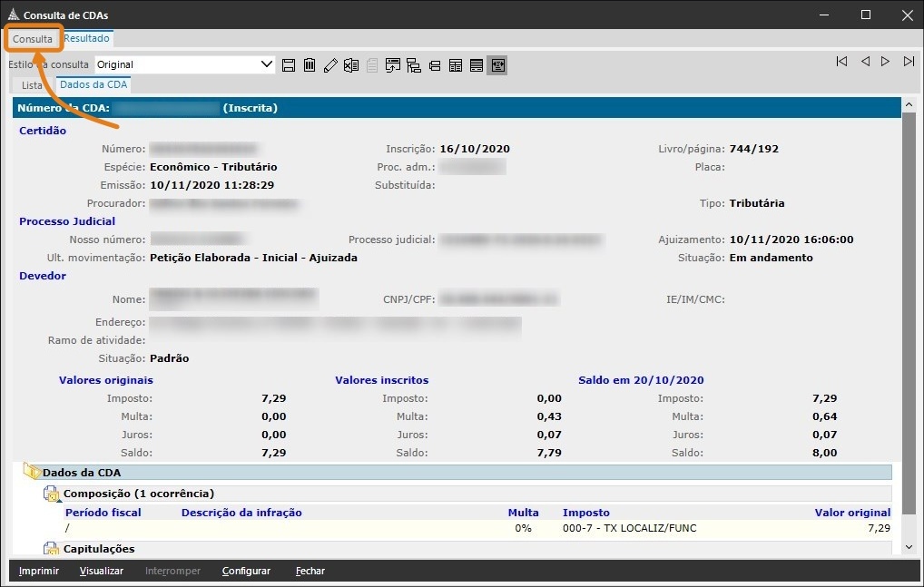The image size is (924, 587).
Task: Go to the next record arrow
Action: (886, 62)
